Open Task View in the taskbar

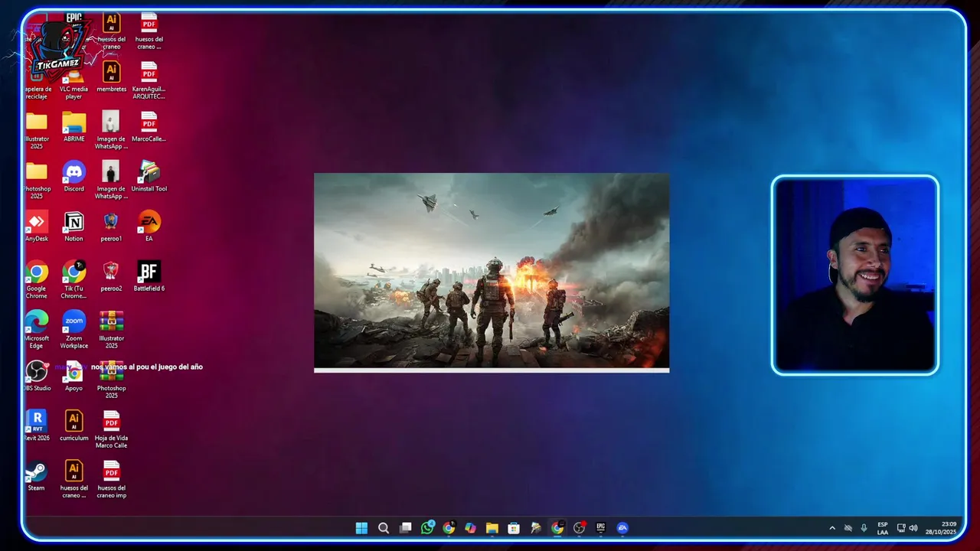click(406, 528)
